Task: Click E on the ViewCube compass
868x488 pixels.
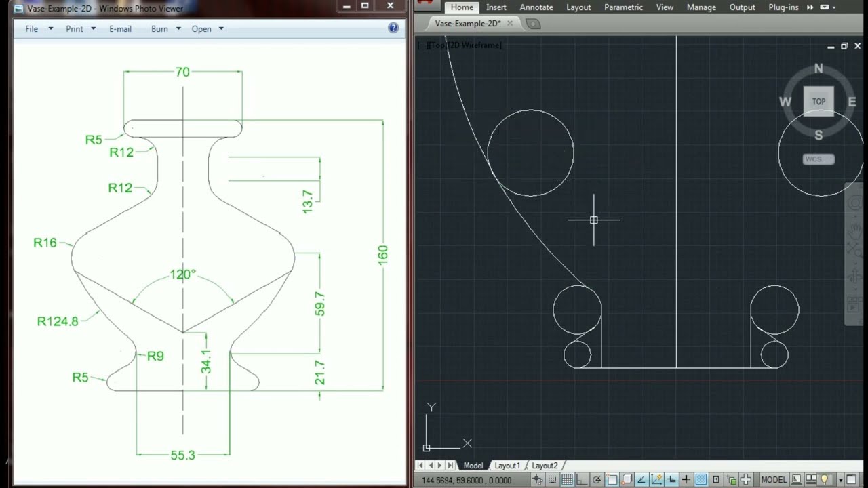Action: point(852,102)
